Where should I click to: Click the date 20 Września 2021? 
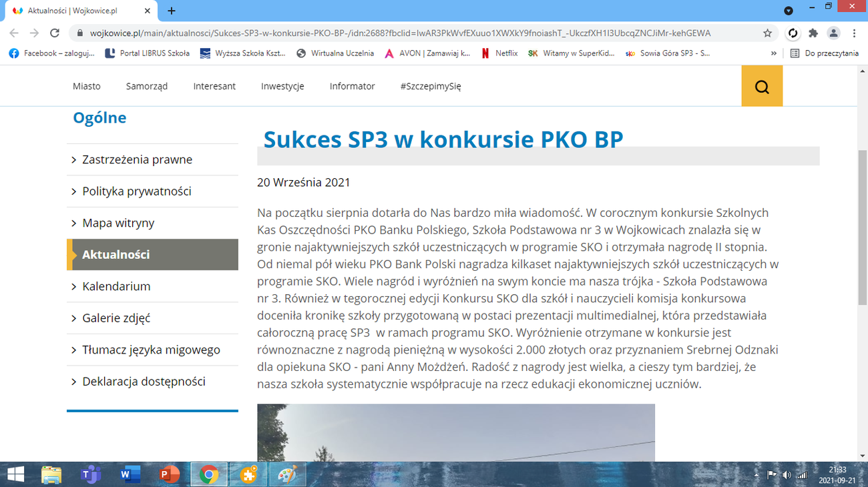click(304, 182)
